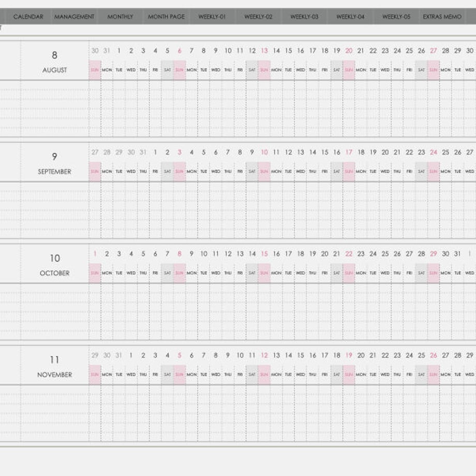Click greyed date 30 starting the August row
Image resolution: width=476 pixels, height=476 pixels.
coord(95,51)
